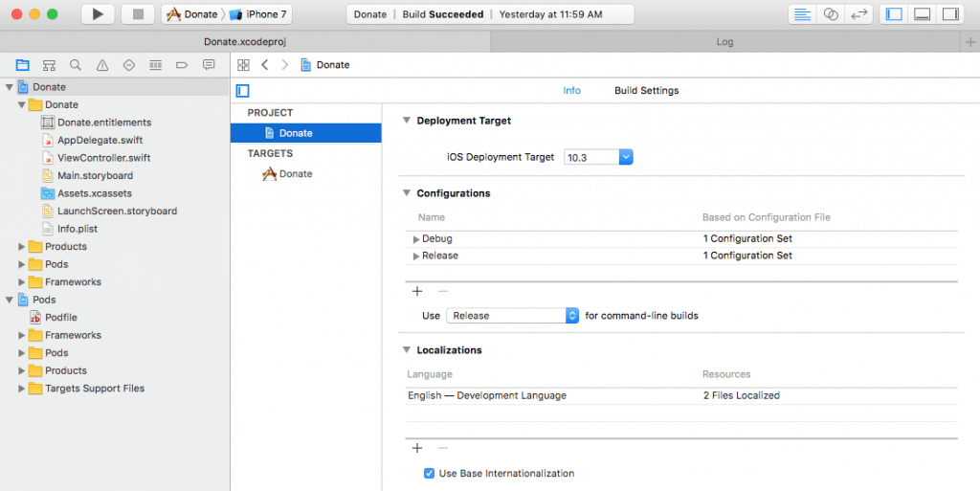Select the Log tab
The height and width of the screenshot is (491, 980).
pos(724,42)
